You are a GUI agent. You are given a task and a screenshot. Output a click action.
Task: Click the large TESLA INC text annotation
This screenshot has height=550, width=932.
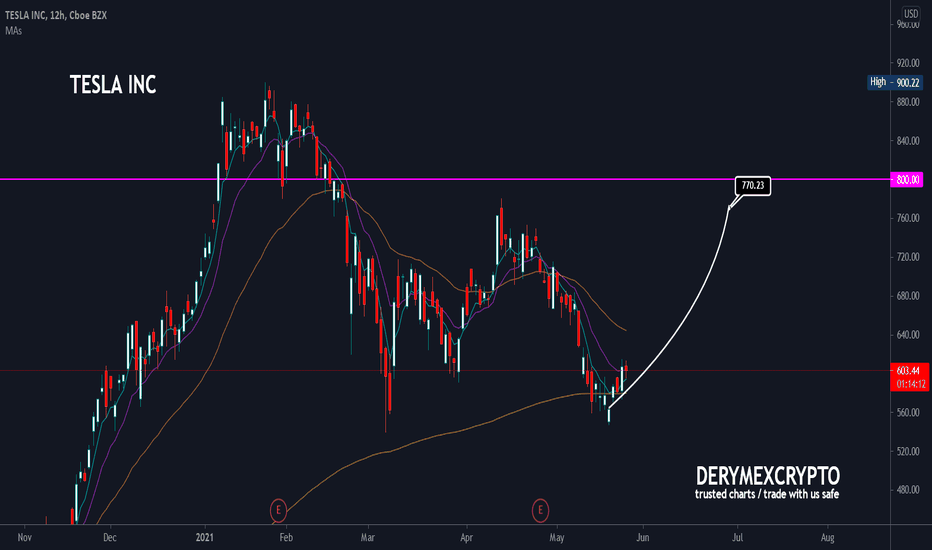[x=113, y=85]
